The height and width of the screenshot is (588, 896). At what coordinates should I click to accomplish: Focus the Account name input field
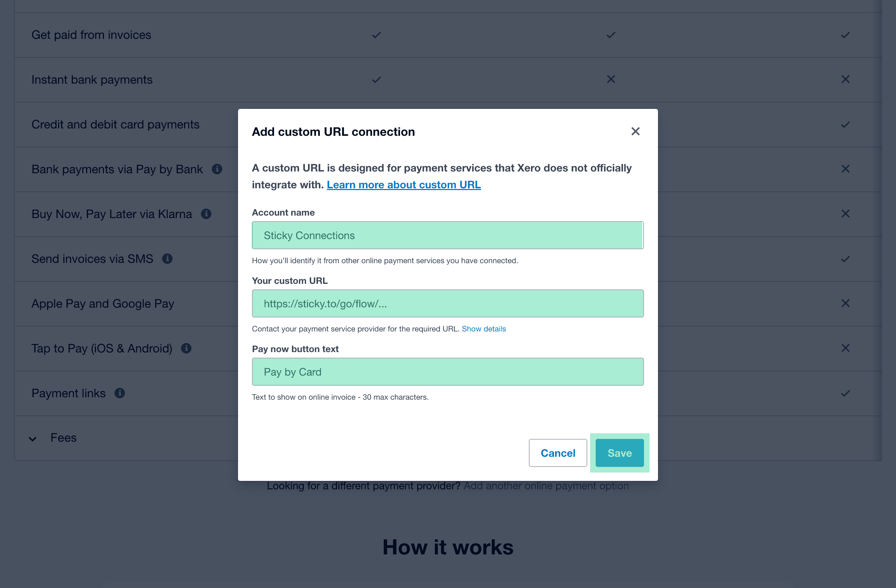447,235
